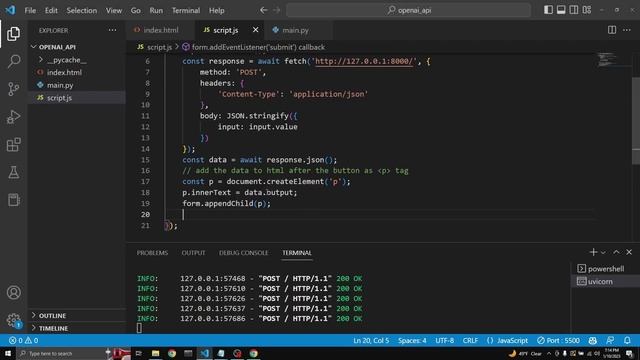Click the code minimap preview
This screenshot has width=640, height=360.
click(607, 60)
